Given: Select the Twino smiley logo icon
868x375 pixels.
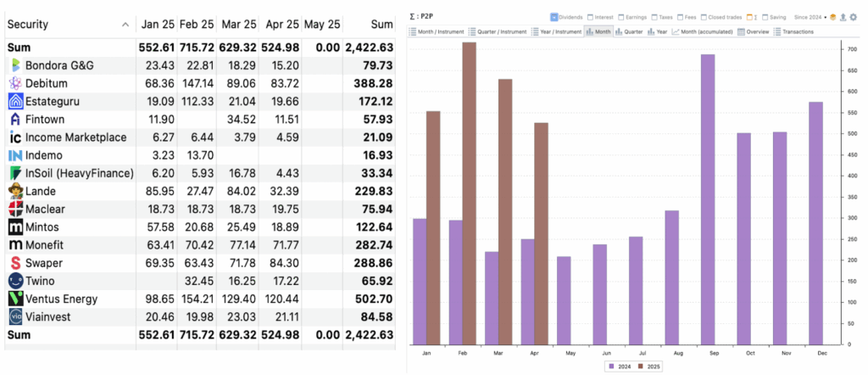Looking at the screenshot, I should [15, 281].
